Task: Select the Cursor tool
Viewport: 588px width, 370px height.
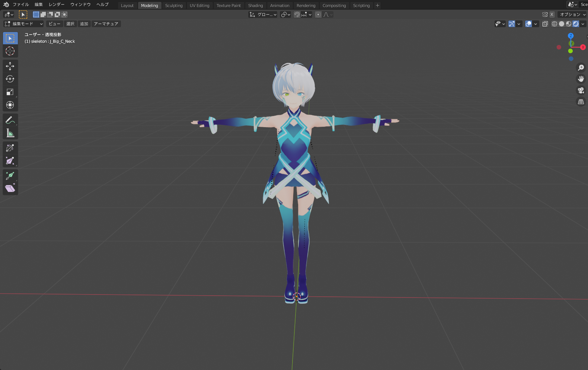Action: point(10,51)
